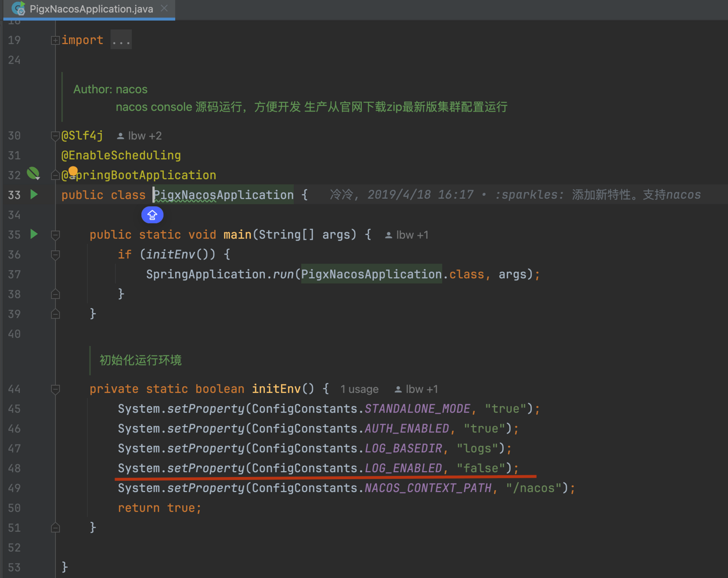
Task: Click the @EnableScheduling annotation
Action: point(121,155)
